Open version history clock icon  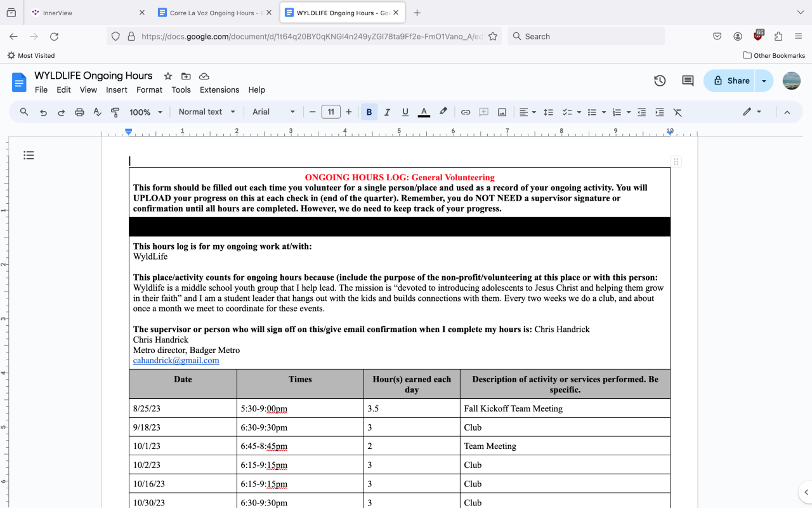pyautogui.click(x=660, y=81)
